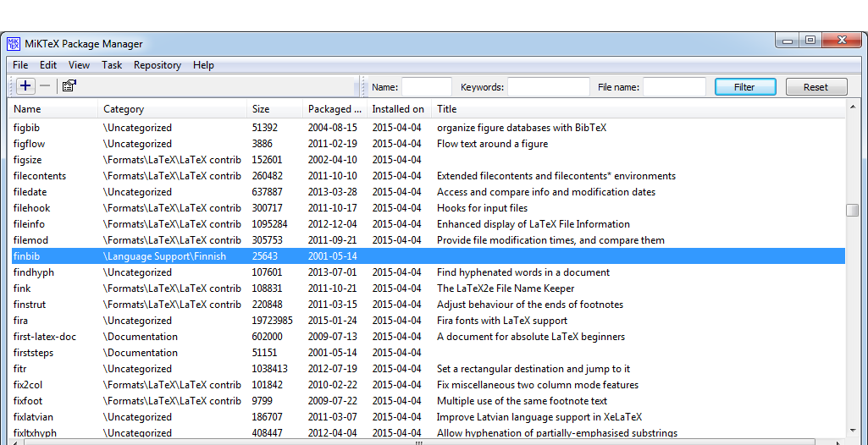The width and height of the screenshot is (868, 445).
Task: Click the vertical scrollbar thumb
Action: (853, 210)
